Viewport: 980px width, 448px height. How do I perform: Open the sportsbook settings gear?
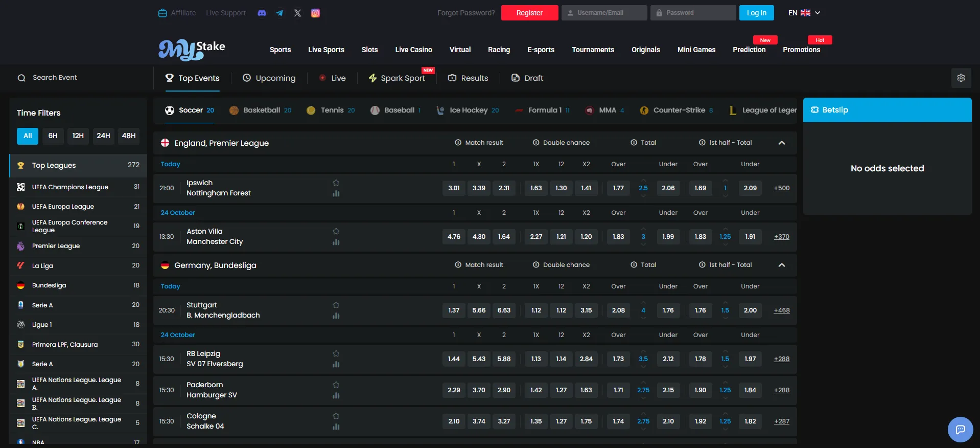click(961, 78)
